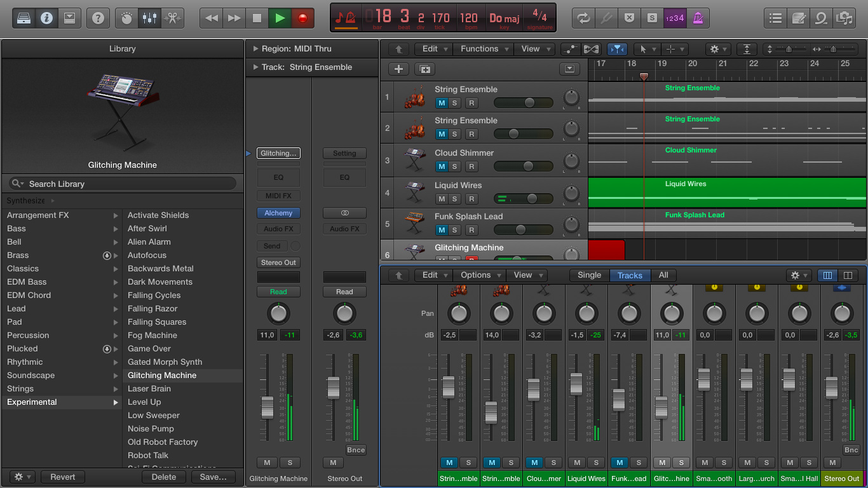Toggle Show Automation icon

[571, 49]
